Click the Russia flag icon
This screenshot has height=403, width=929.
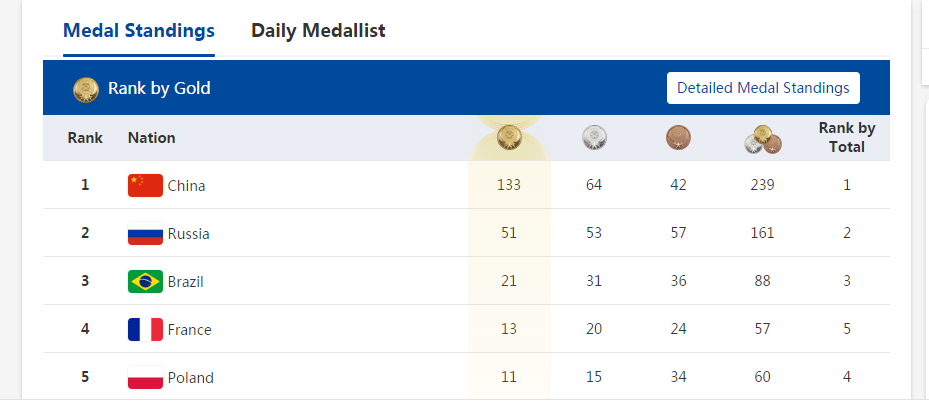tap(145, 233)
